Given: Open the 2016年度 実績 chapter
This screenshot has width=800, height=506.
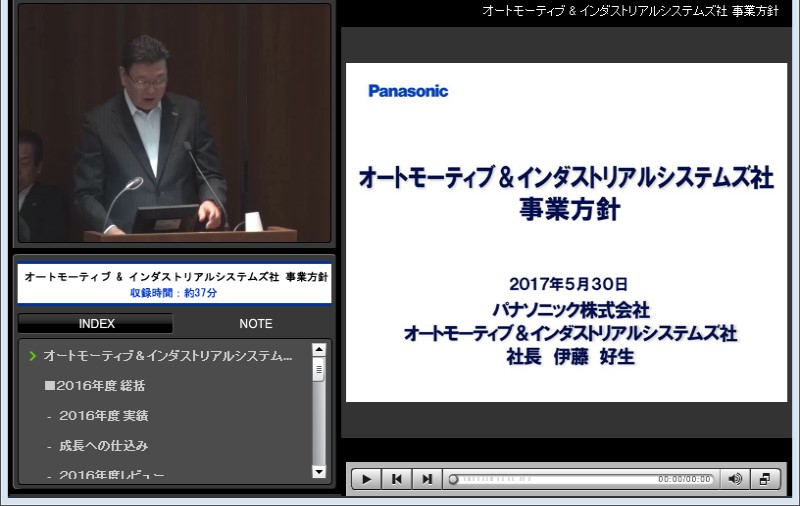Looking at the screenshot, I should [x=103, y=416].
